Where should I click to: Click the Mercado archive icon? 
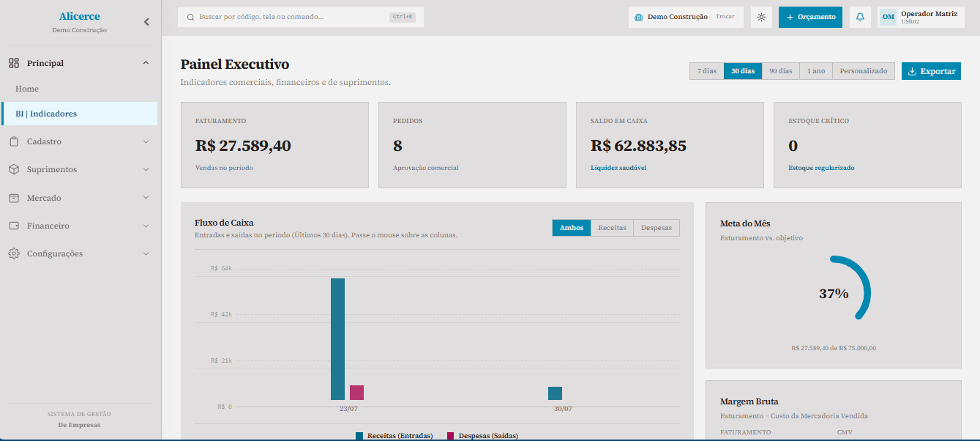click(x=14, y=198)
